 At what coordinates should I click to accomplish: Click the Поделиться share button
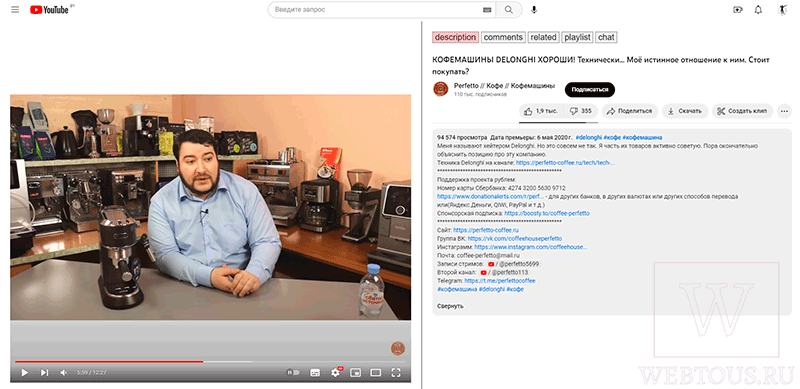[630, 111]
